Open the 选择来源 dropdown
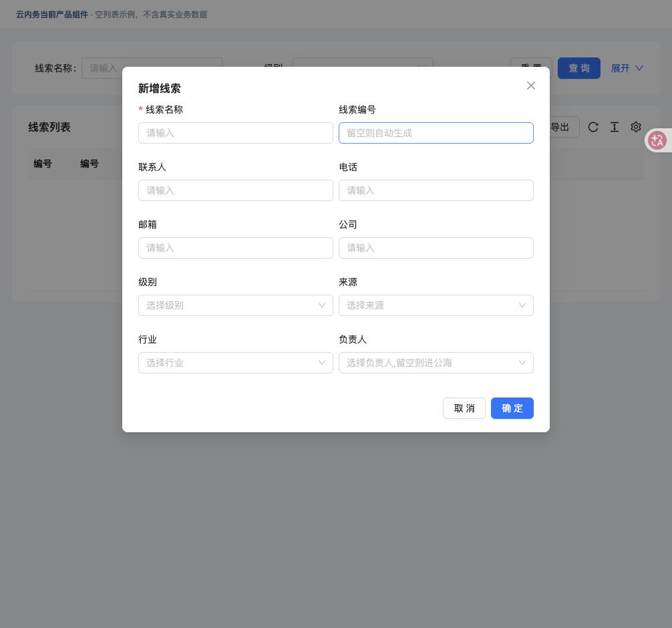This screenshot has height=628, width=672. click(436, 305)
